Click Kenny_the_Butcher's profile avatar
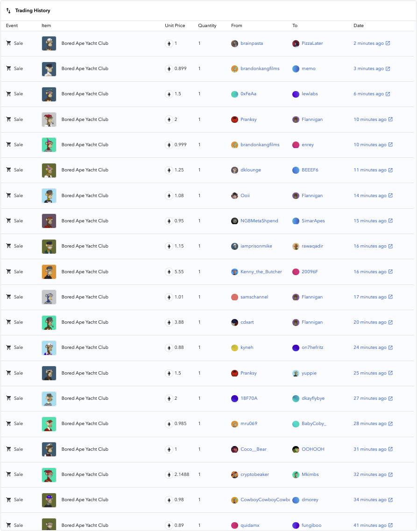417x532 pixels. [234, 272]
